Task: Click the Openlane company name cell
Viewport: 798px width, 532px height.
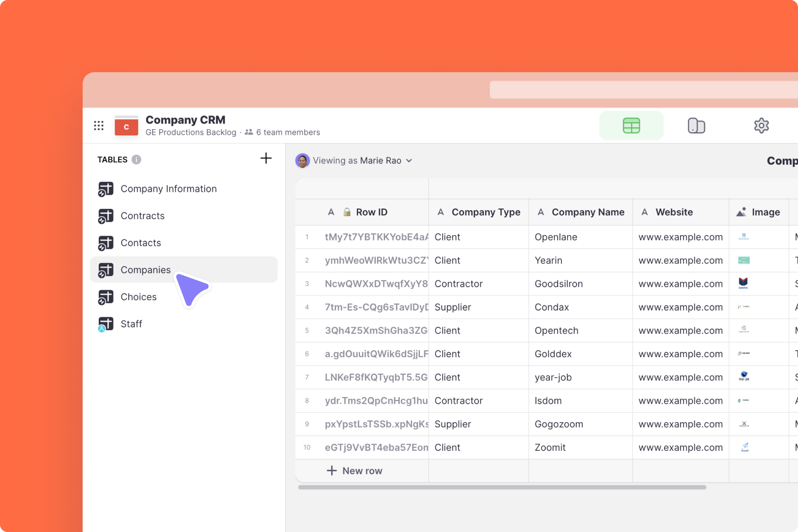Action: point(556,237)
